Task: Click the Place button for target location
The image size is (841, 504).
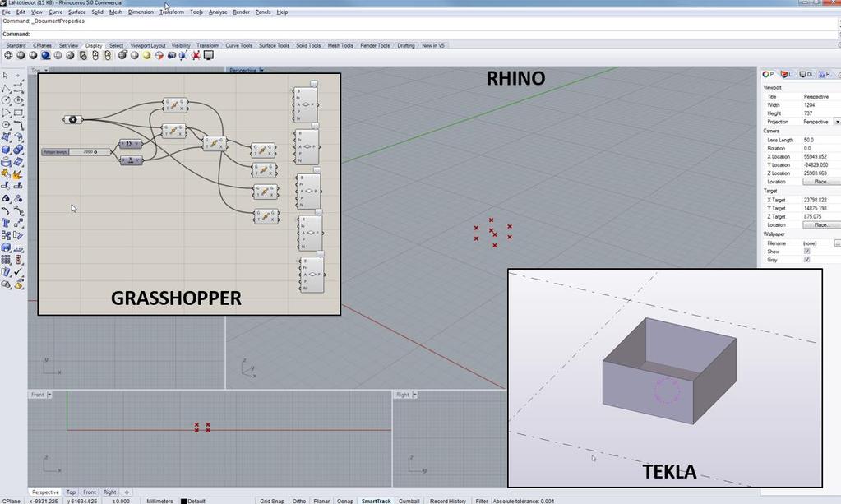Action: [x=820, y=225]
